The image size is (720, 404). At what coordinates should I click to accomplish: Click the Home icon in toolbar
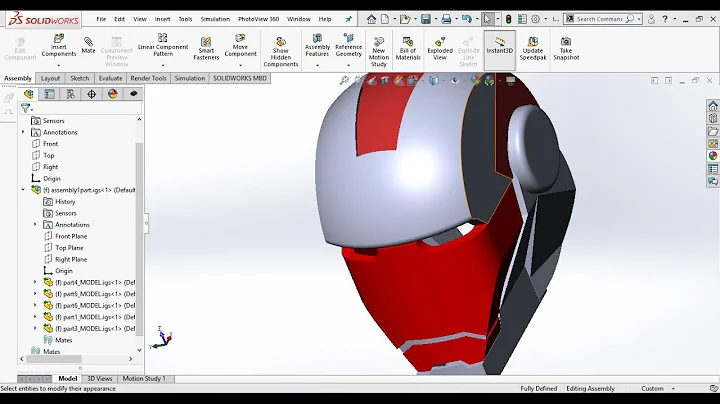[371, 19]
